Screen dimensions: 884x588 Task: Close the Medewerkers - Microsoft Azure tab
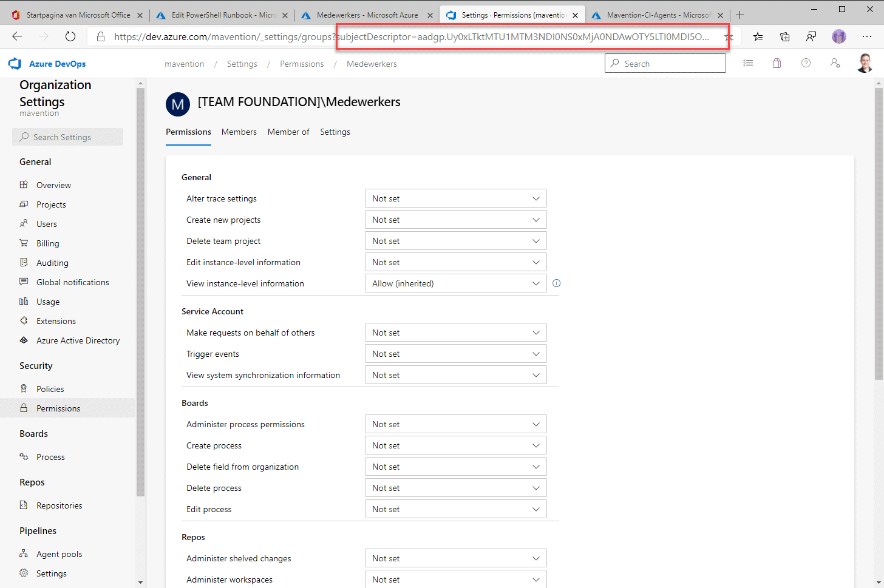[430, 15]
